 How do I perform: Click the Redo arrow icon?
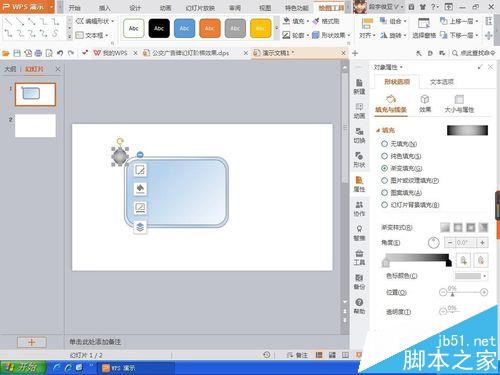tap(71, 53)
